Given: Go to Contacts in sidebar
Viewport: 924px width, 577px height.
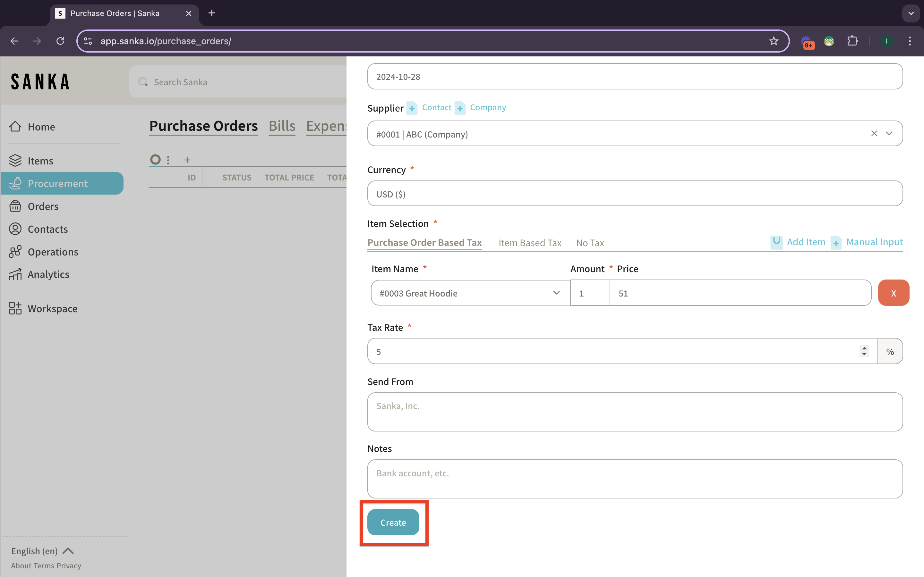Looking at the screenshot, I should click(47, 229).
